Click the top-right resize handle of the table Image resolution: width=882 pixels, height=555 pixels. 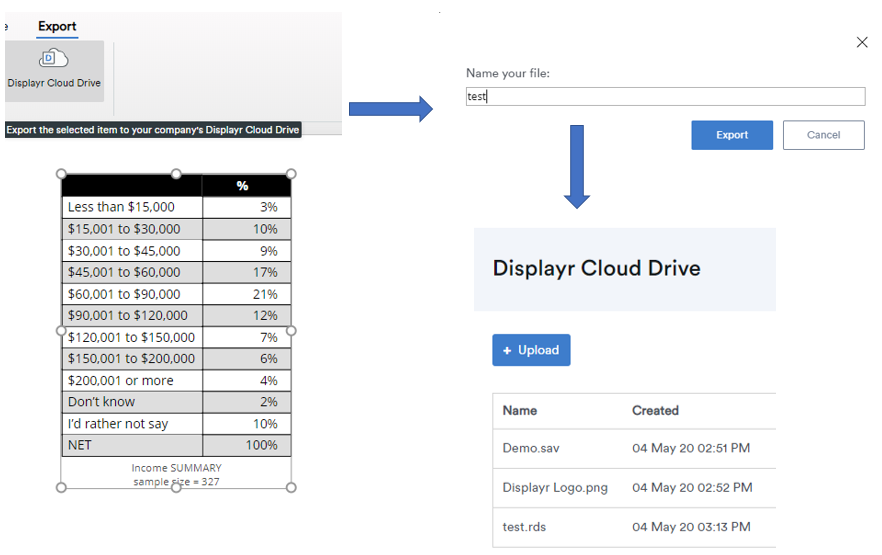coord(291,174)
